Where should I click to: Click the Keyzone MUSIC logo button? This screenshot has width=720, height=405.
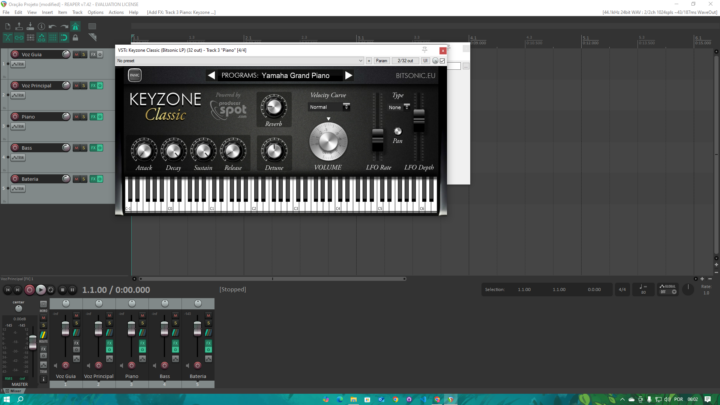pos(135,75)
